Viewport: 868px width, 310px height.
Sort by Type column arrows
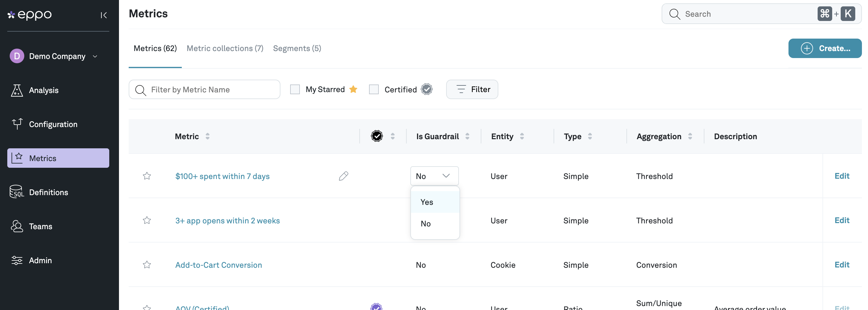(590, 136)
